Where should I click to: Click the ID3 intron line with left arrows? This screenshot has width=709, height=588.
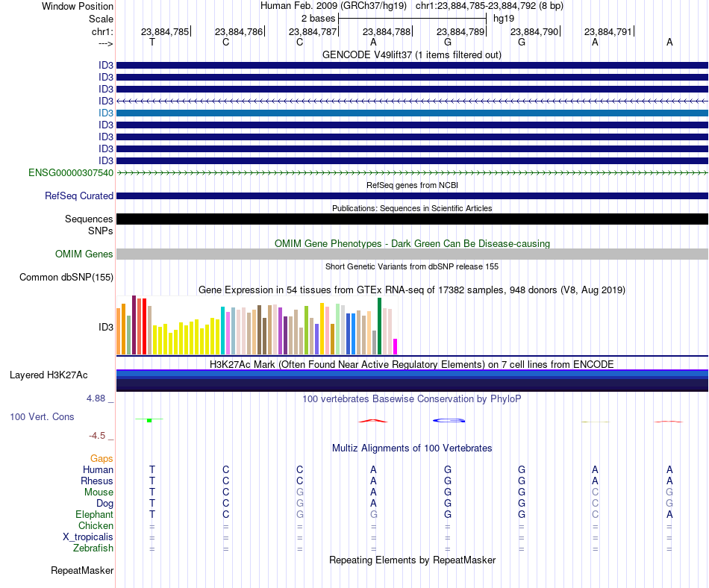pos(412,101)
